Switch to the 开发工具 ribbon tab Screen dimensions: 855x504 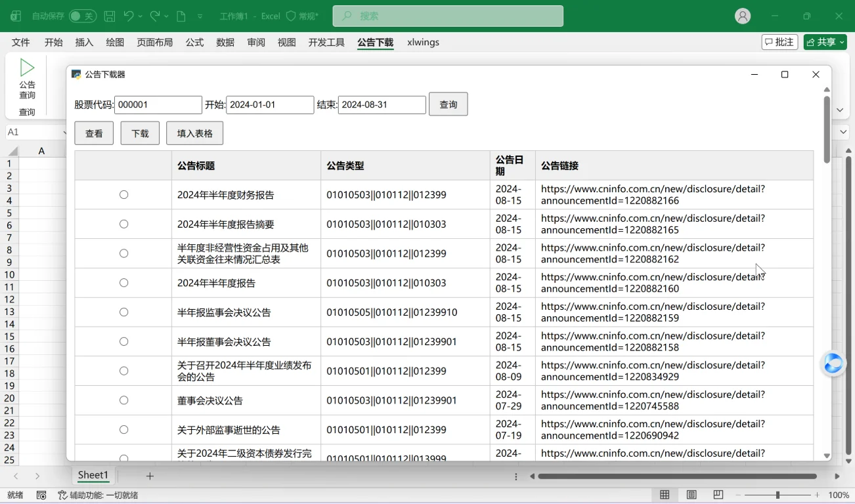(326, 42)
